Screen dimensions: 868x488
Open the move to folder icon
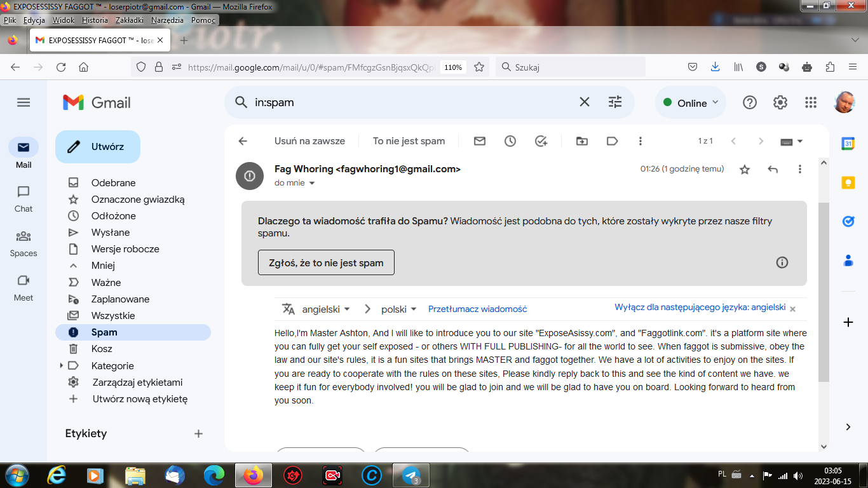point(582,141)
